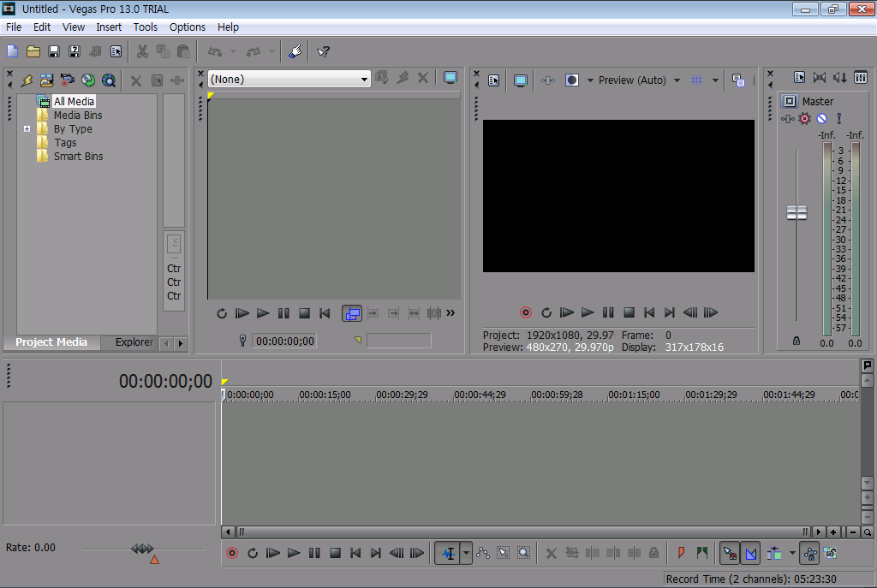Image resolution: width=877 pixels, height=588 pixels.
Task: Open trimmer external monitor icon
Action: pos(450,78)
